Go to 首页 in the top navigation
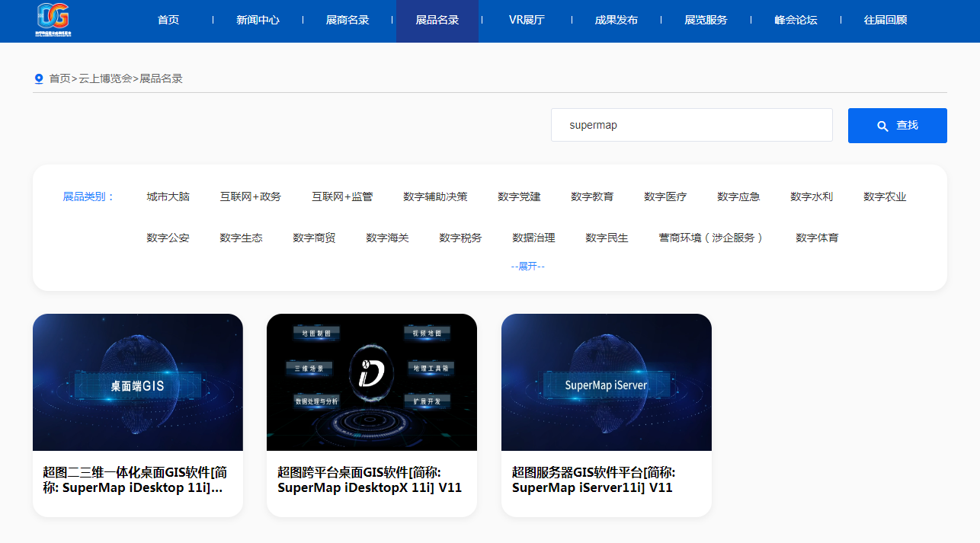Viewport: 980px width, 543px height. (168, 20)
